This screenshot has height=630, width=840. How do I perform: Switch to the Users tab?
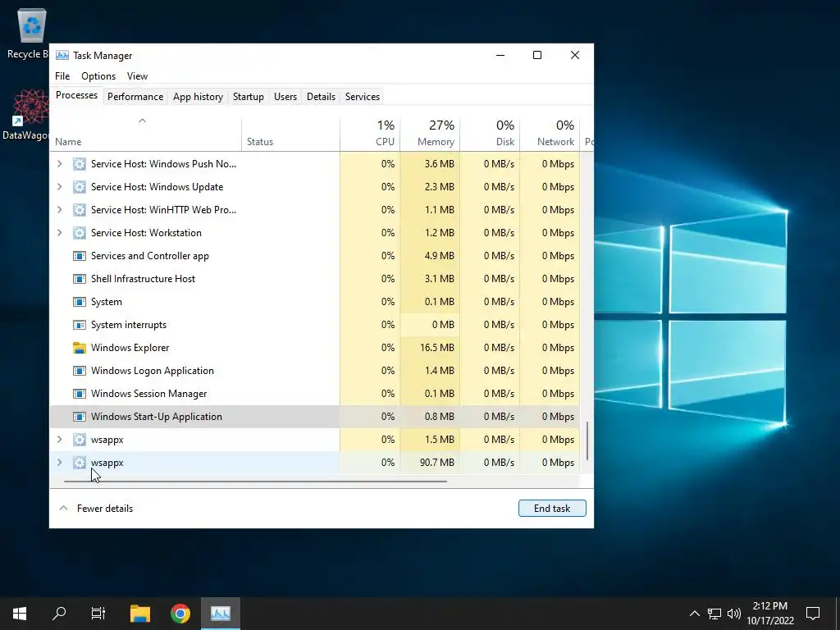click(285, 97)
